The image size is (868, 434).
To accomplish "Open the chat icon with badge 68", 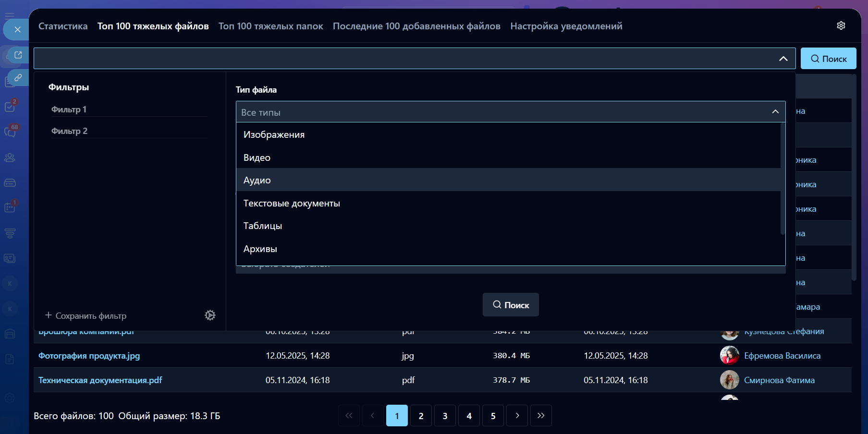I will (10, 132).
